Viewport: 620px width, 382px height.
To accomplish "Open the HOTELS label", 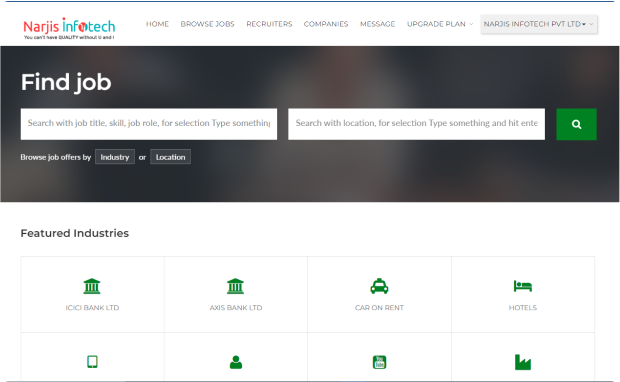I will tap(523, 308).
